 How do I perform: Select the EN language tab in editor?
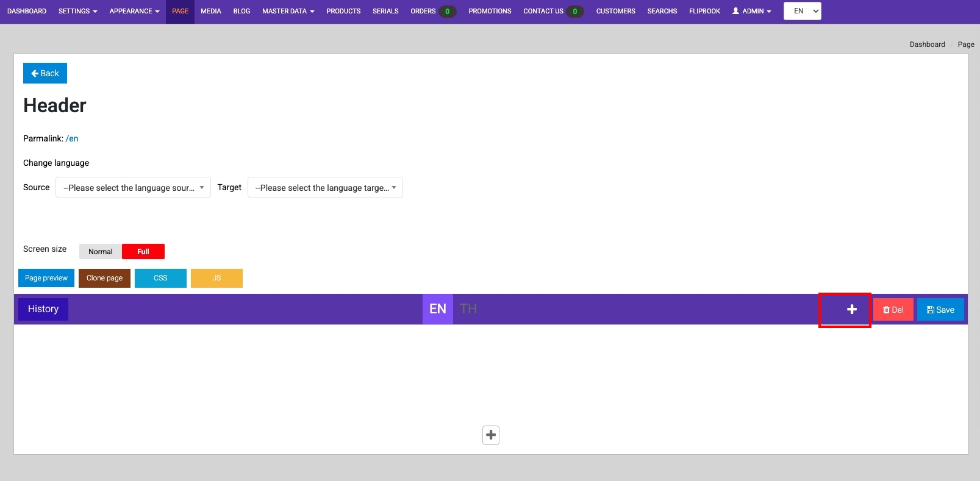(438, 309)
